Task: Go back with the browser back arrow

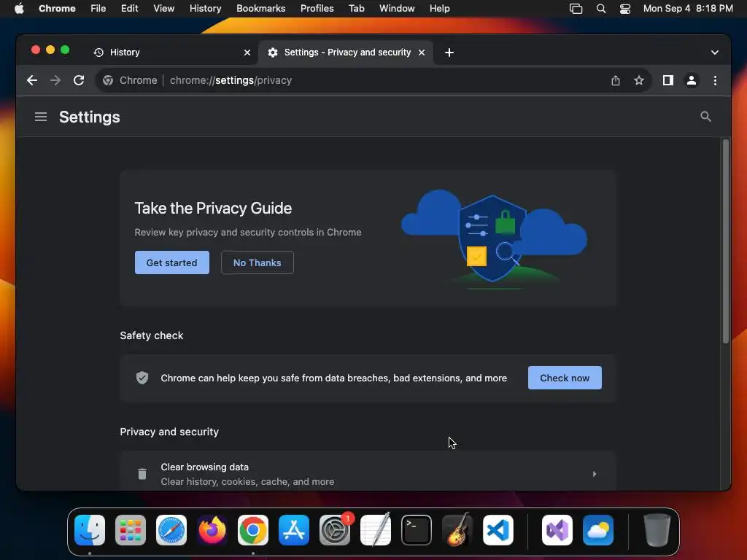Action: 32,80
